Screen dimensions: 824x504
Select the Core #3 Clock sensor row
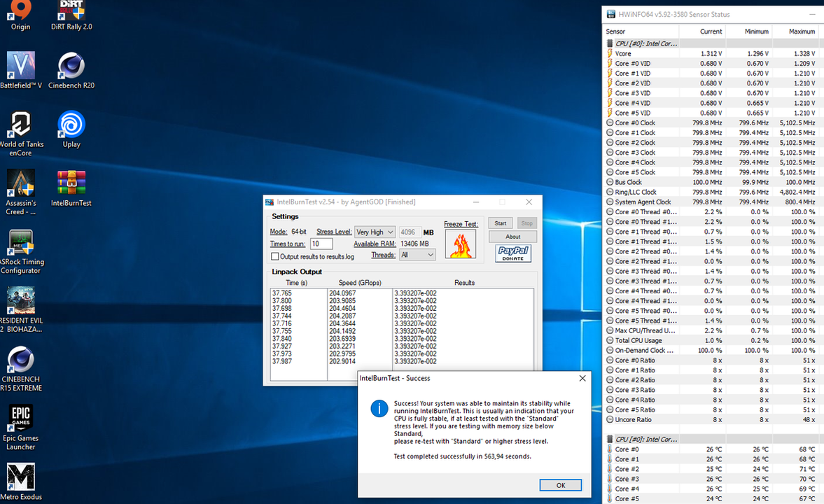(x=713, y=153)
